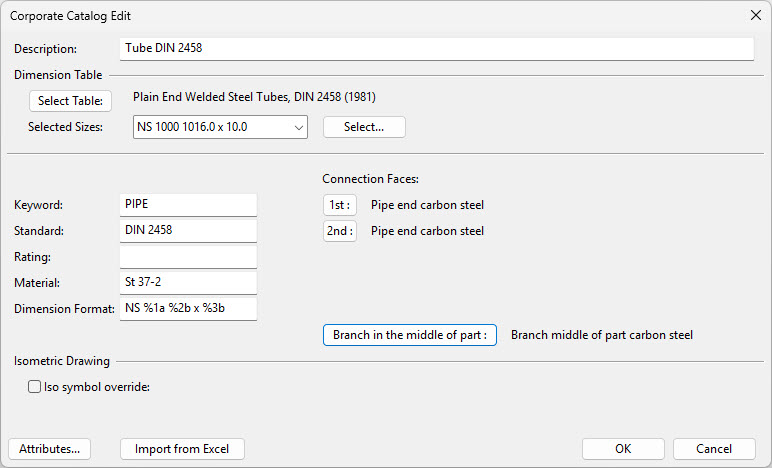Cancel the catalog edit
Screen dimensions: 772x468
(x=714, y=449)
